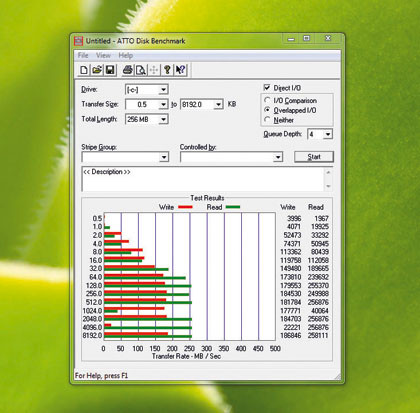This screenshot has width=420, height=413.
Task: Click the Start button
Action: [314, 157]
